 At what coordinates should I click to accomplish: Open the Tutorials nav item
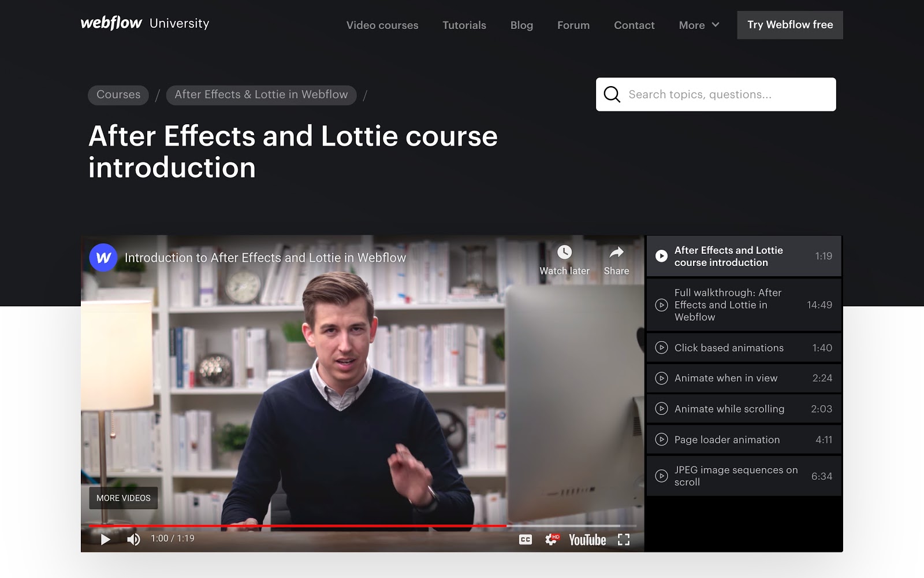click(464, 25)
